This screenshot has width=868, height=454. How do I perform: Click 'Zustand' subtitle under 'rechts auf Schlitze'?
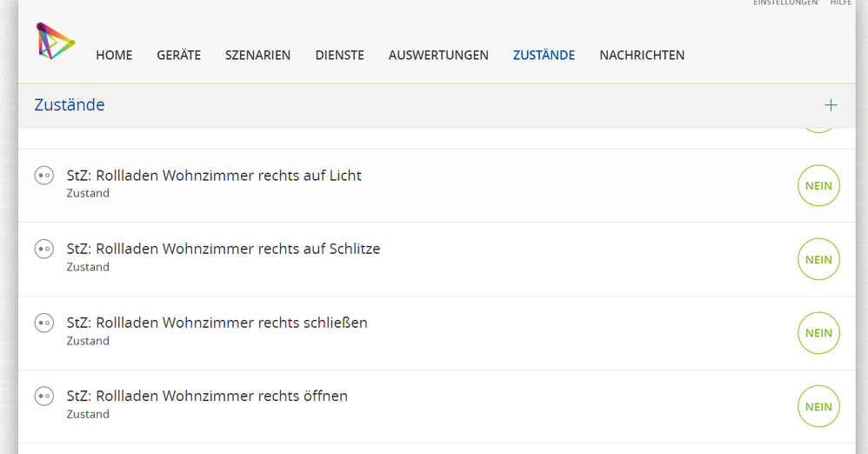[x=88, y=267]
